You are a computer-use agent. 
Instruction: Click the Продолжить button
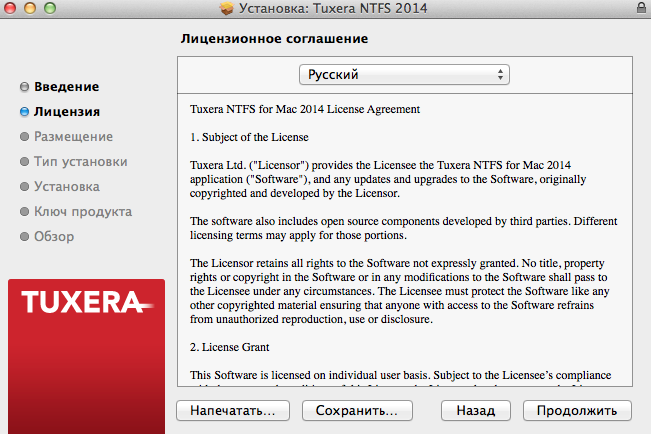click(577, 410)
